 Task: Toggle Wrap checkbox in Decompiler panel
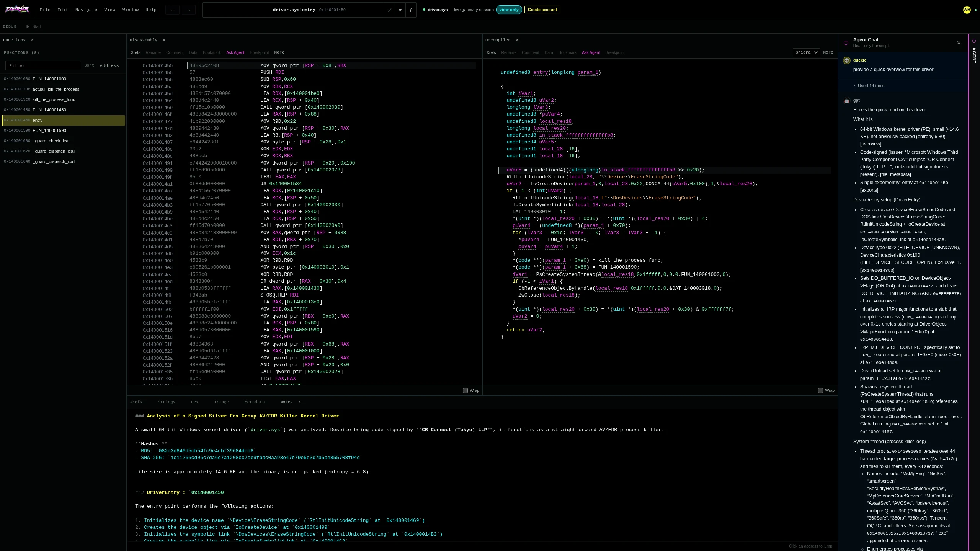tap(820, 390)
